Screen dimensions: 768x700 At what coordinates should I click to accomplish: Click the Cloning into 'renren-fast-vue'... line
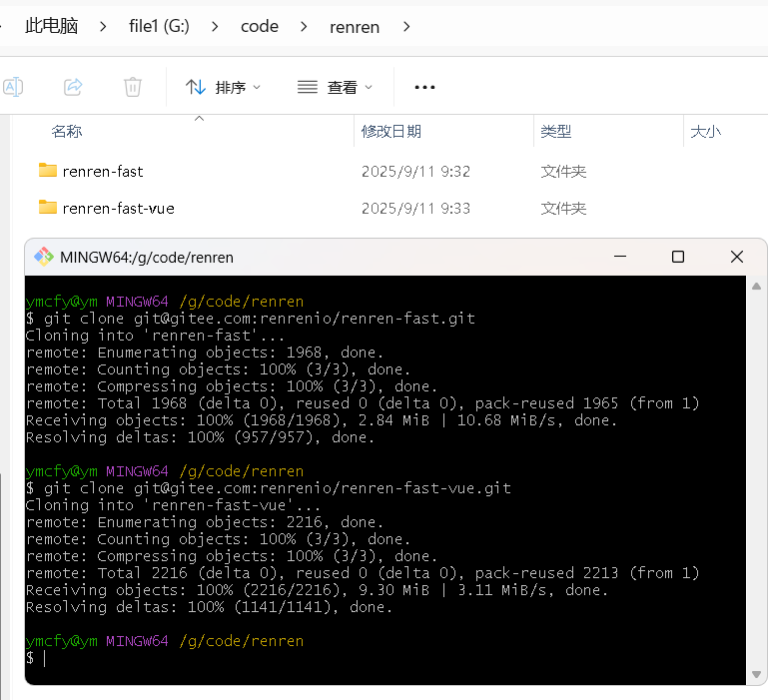click(x=173, y=505)
